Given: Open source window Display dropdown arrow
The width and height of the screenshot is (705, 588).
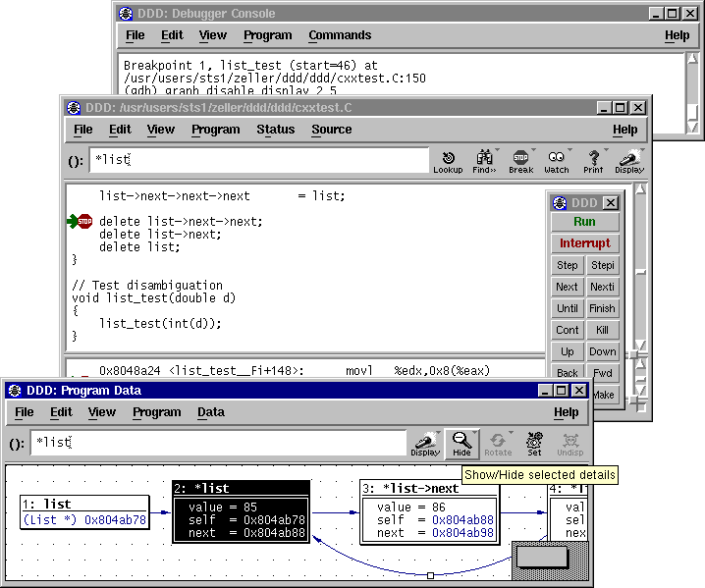Looking at the screenshot, I should 642,149.
